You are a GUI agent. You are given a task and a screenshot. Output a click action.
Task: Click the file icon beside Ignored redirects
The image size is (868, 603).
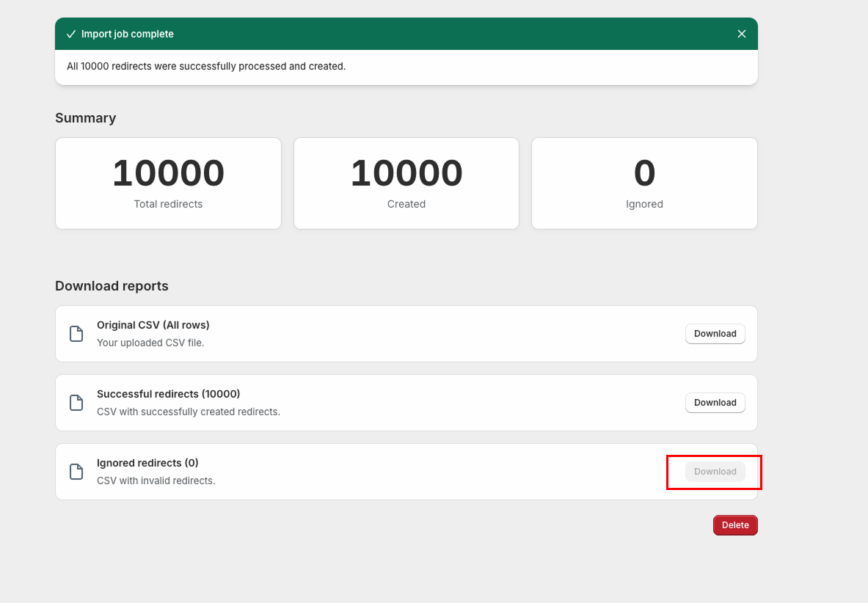tap(76, 471)
